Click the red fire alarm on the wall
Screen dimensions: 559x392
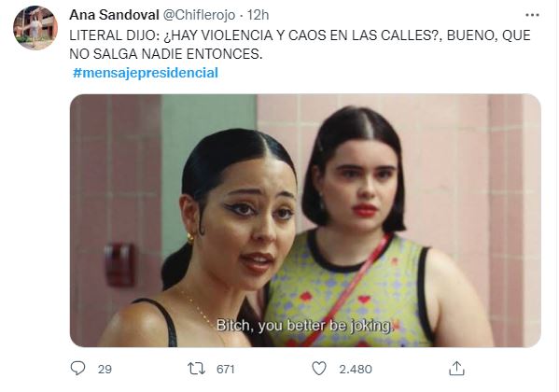pos(119,265)
